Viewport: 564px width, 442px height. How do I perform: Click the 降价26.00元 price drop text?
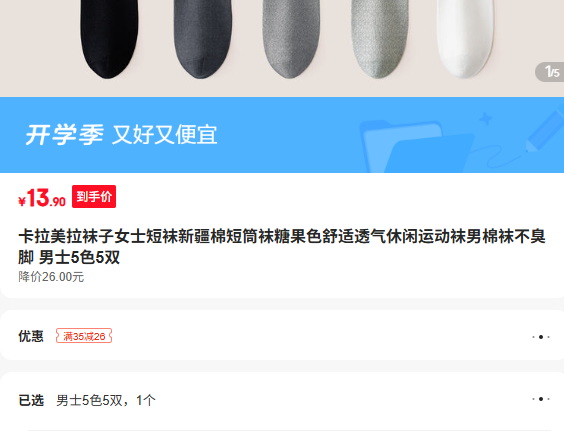point(51,277)
